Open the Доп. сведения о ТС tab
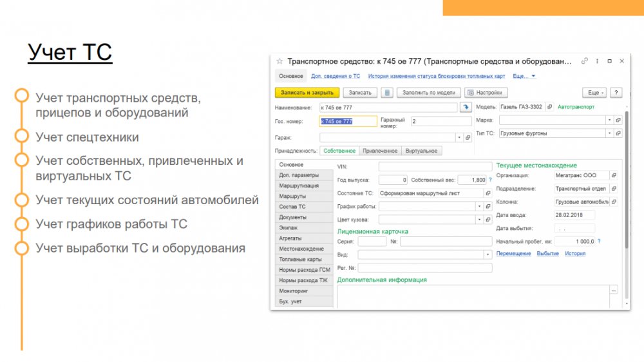This screenshot has height=362, width=644. click(x=336, y=76)
